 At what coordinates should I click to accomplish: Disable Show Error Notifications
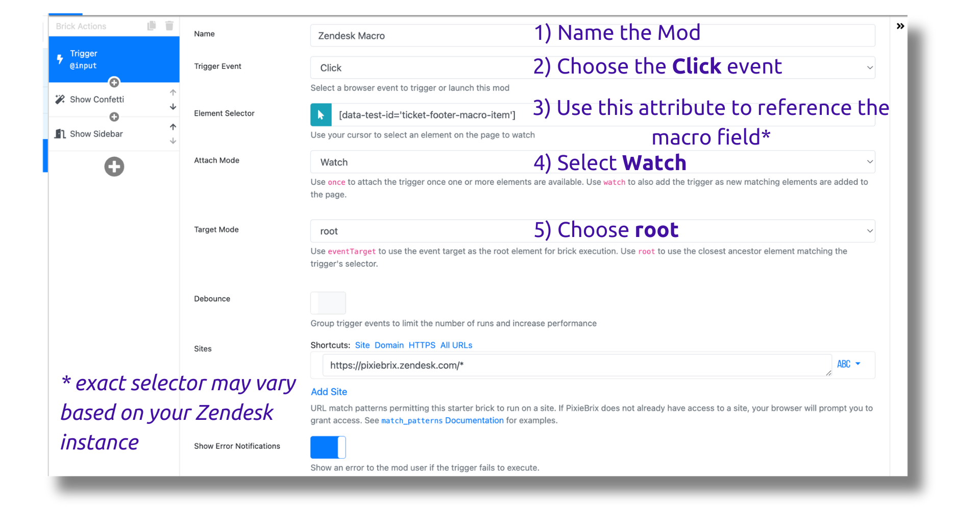pyautogui.click(x=328, y=446)
